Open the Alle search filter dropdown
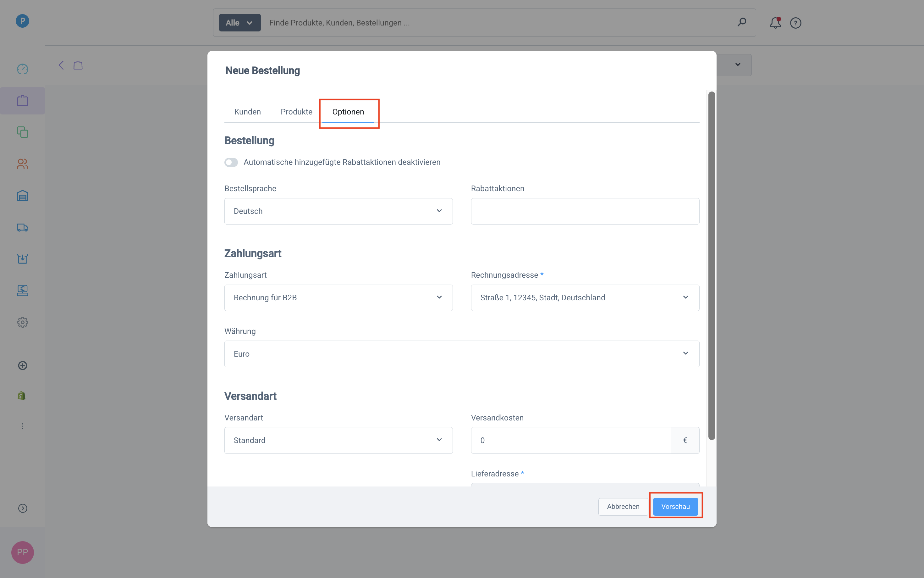The height and width of the screenshot is (578, 924). (239, 23)
